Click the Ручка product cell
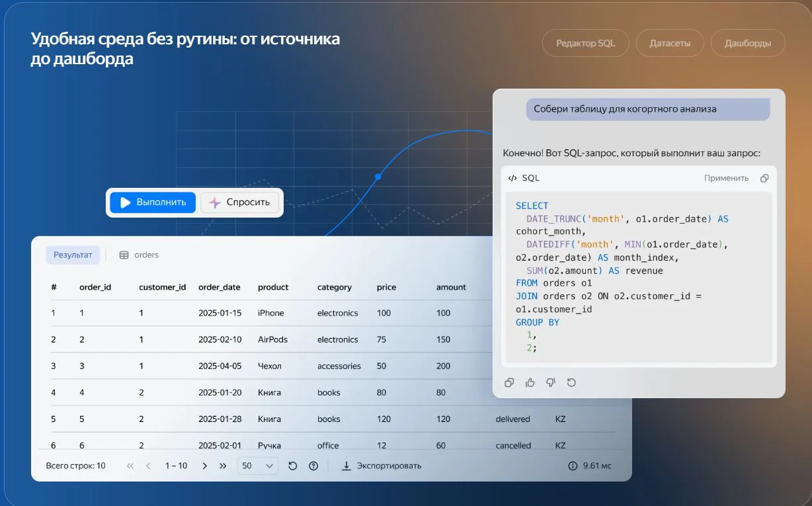Viewport: 812px width, 506px height. pyautogui.click(x=270, y=445)
